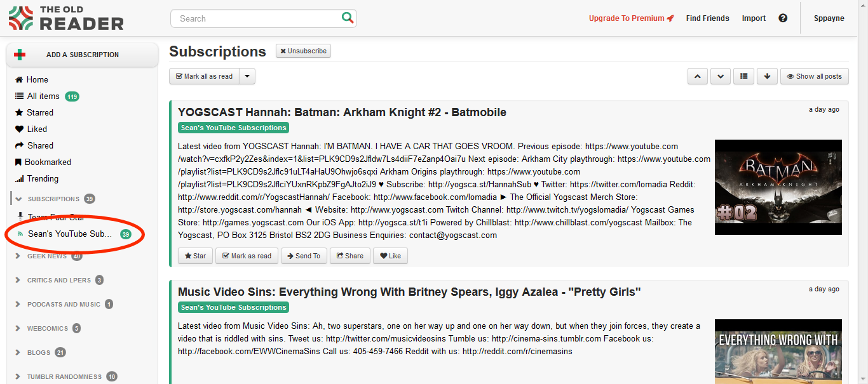The image size is (868, 384).
Task: Click Import link
Action: pos(754,18)
